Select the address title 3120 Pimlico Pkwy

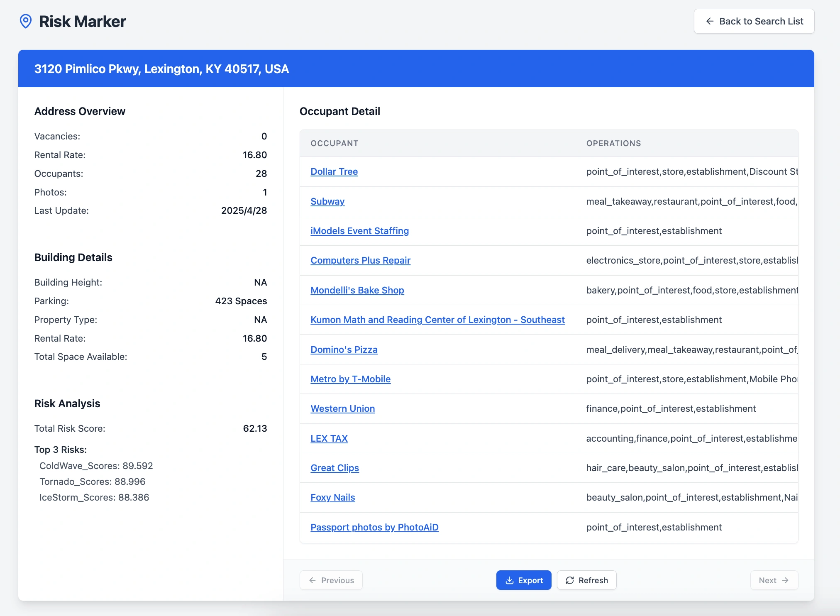(x=161, y=69)
